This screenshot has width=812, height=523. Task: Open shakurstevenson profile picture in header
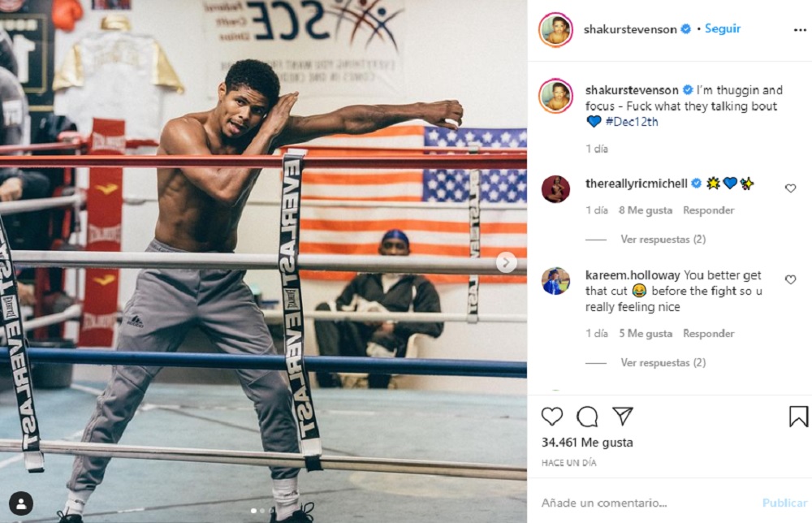click(555, 30)
